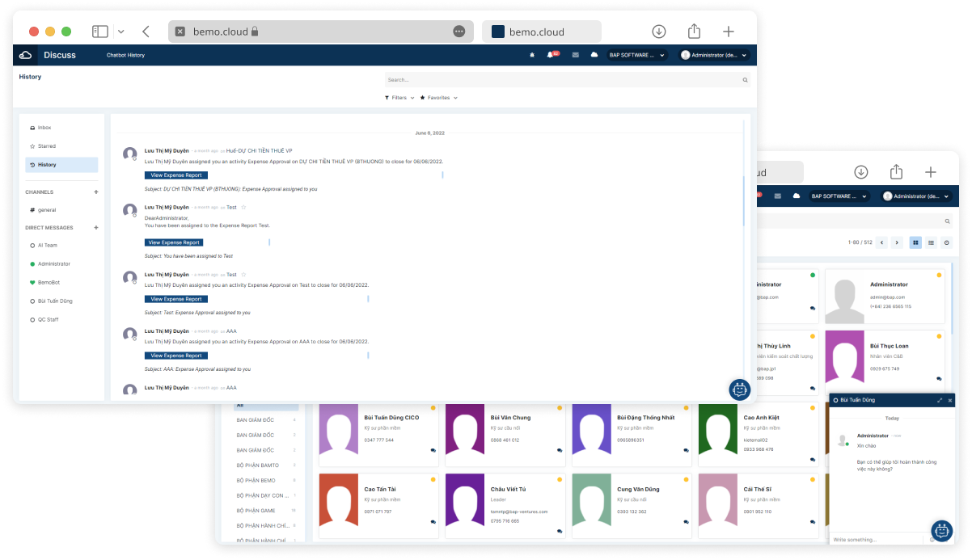This screenshot has width=972, height=560.
Task: Click the share icon in the back browser window
Action: [x=896, y=171]
